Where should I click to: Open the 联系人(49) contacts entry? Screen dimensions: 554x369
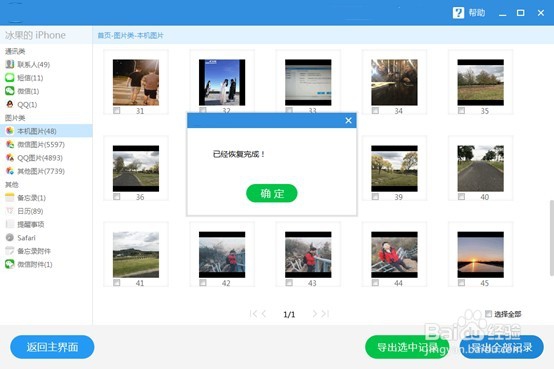pos(34,64)
